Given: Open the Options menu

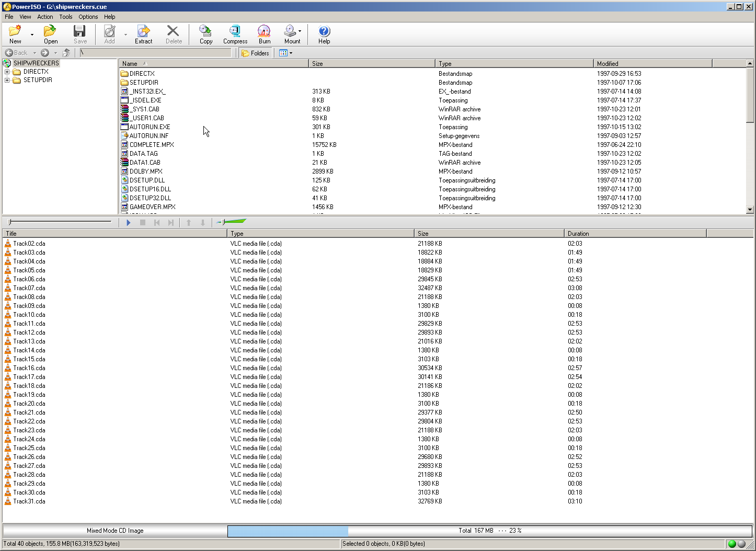Looking at the screenshot, I should pos(88,17).
